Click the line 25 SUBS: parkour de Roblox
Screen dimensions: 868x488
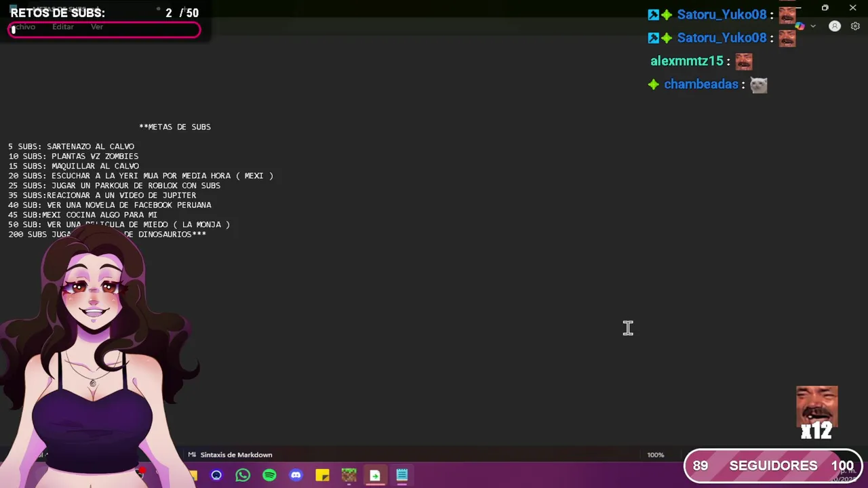point(115,186)
